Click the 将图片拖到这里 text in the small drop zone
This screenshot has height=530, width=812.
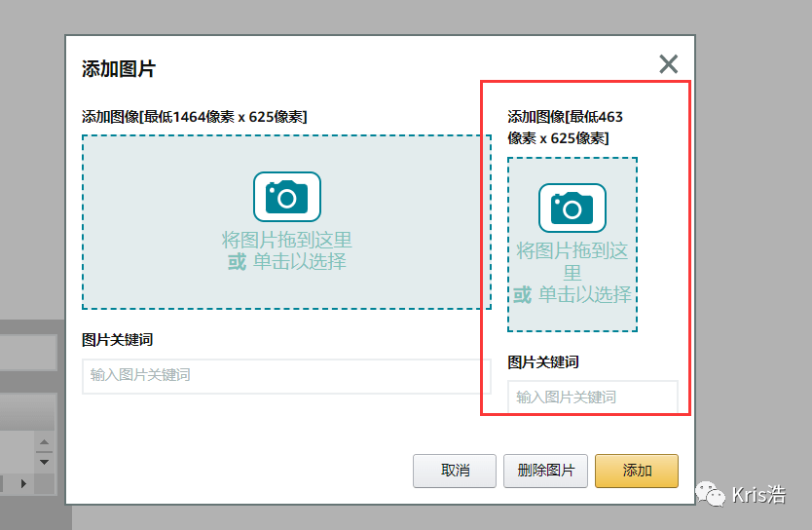pyautogui.click(x=572, y=251)
